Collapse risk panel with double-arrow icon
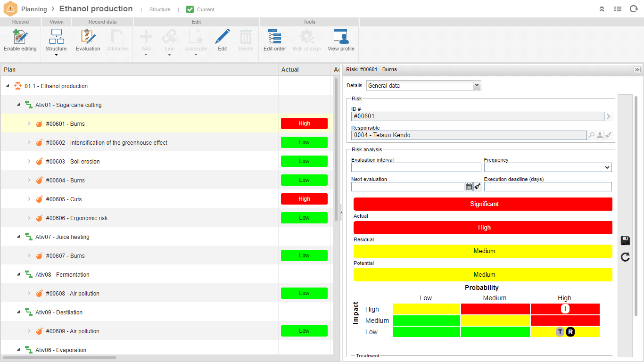644x362 pixels. [637, 69]
